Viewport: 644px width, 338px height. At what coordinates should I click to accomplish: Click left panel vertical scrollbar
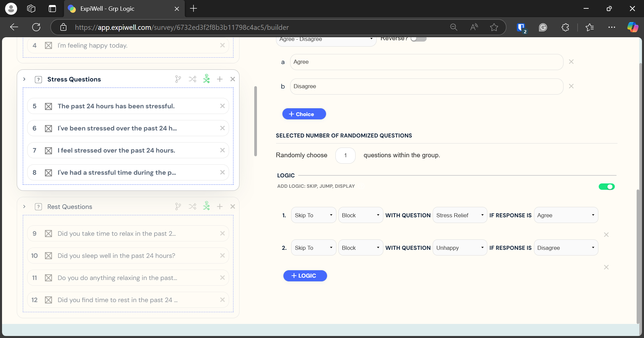pos(256,121)
